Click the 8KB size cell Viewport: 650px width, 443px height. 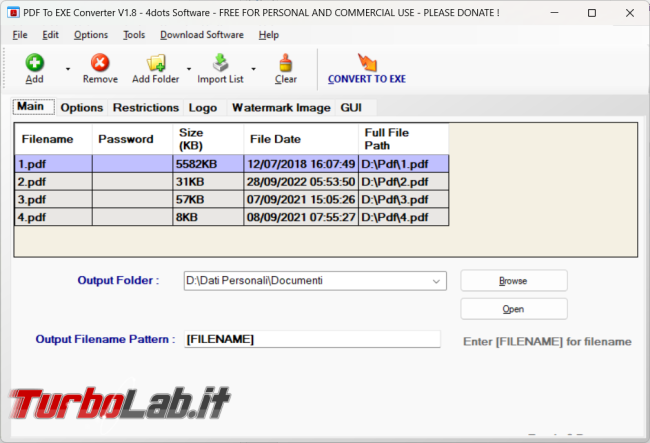point(208,217)
